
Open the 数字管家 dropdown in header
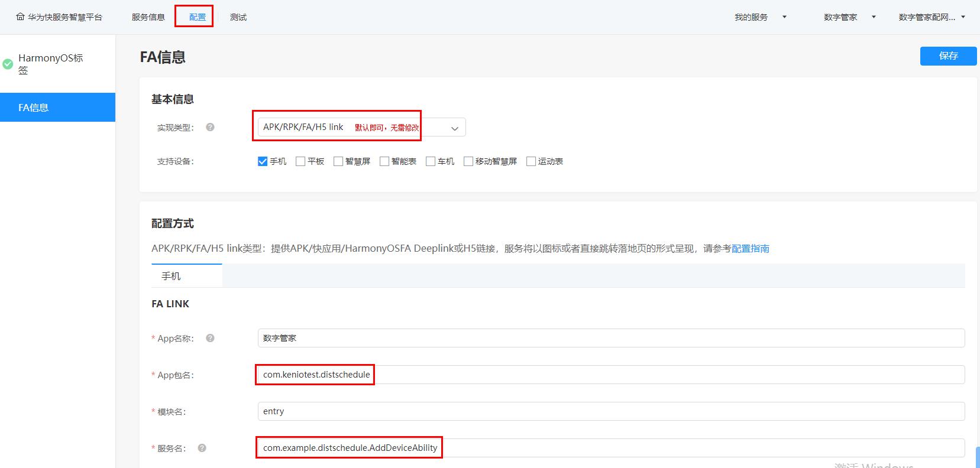[x=849, y=17]
